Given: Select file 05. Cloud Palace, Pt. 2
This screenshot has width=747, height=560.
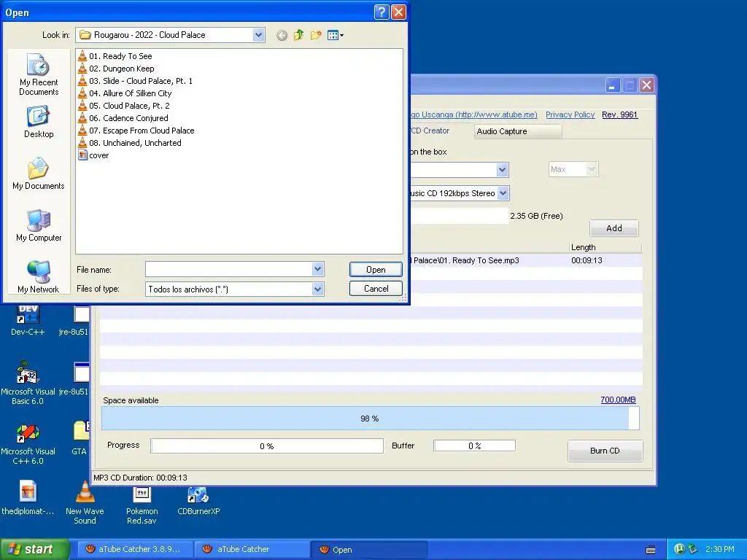Looking at the screenshot, I should point(124,105).
